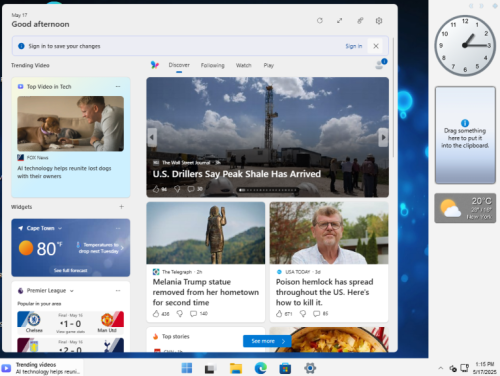Go to next headline slide
The image size is (500, 376).
[x=383, y=137]
